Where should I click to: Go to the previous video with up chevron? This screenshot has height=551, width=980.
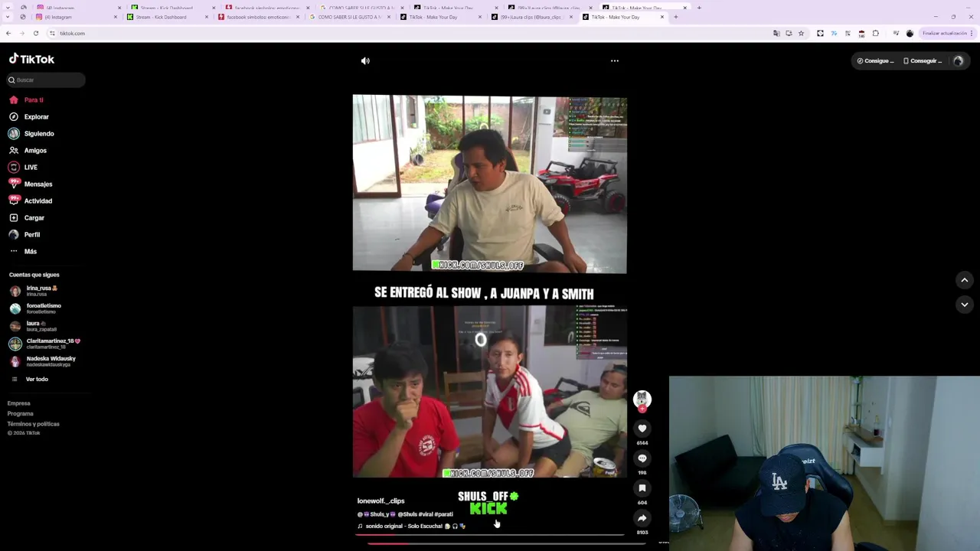(x=965, y=280)
